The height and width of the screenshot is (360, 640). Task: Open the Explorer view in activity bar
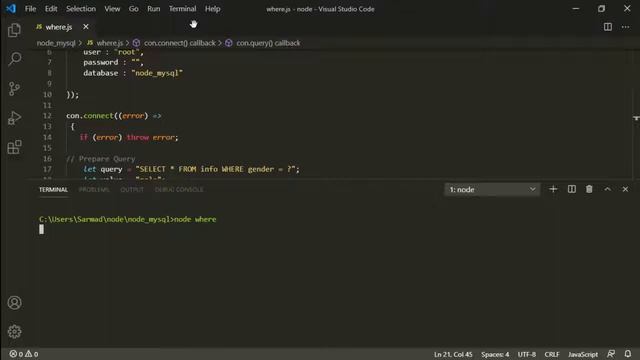pyautogui.click(x=14, y=30)
